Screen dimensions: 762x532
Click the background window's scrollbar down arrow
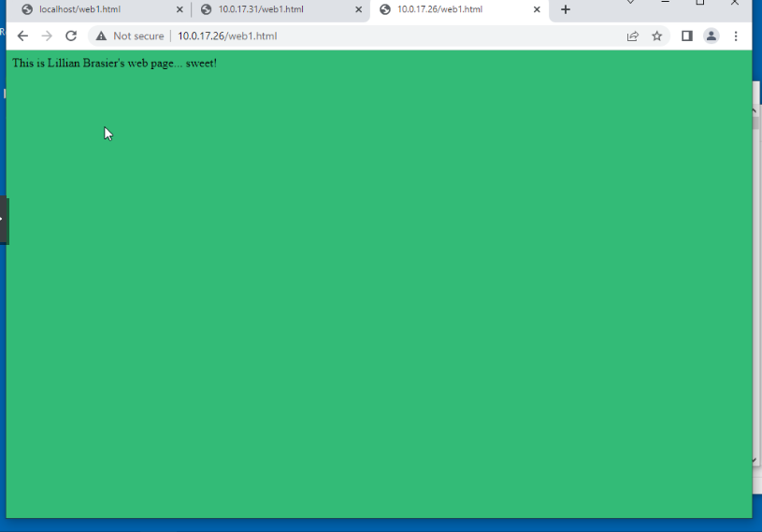pos(755,460)
